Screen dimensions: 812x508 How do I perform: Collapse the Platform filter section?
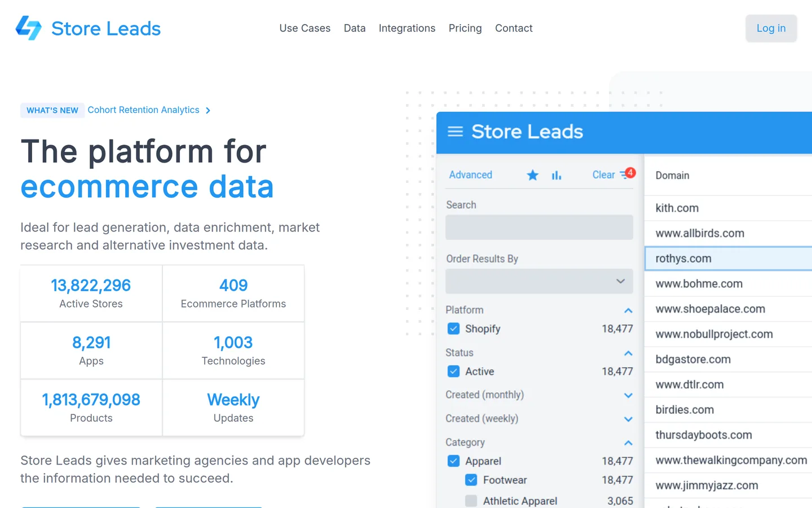[x=628, y=310]
